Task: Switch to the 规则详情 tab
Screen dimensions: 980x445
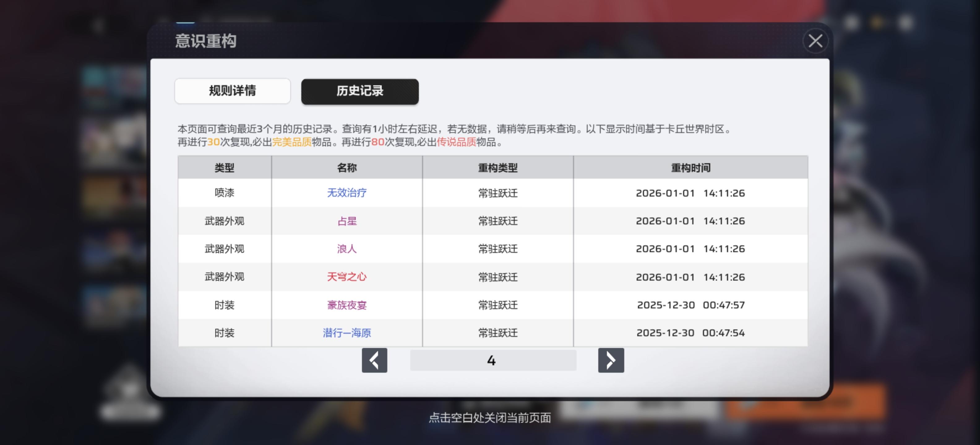Action: pos(232,91)
